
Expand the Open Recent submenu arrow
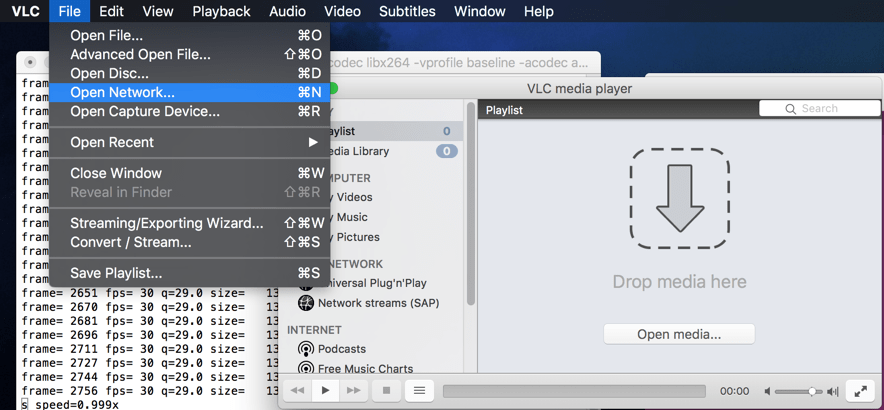(313, 142)
